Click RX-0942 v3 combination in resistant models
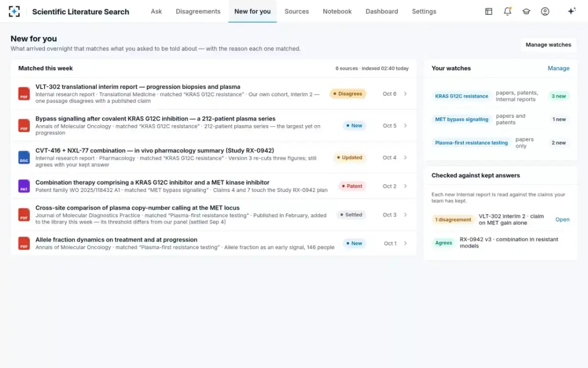This screenshot has width=588, height=368. tap(509, 243)
